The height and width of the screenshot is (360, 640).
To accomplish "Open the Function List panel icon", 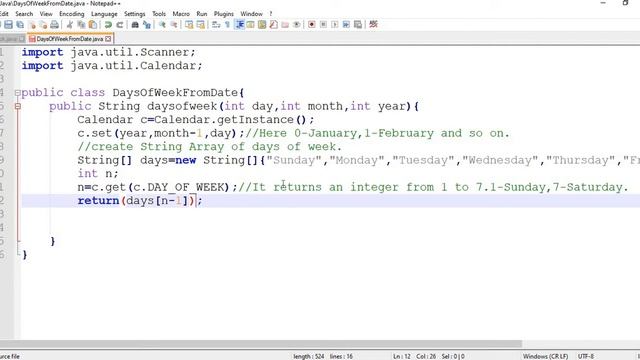I will click(x=273, y=24).
